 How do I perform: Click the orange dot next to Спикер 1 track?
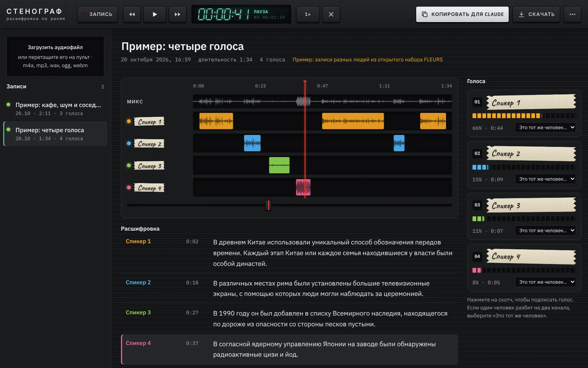[129, 121]
